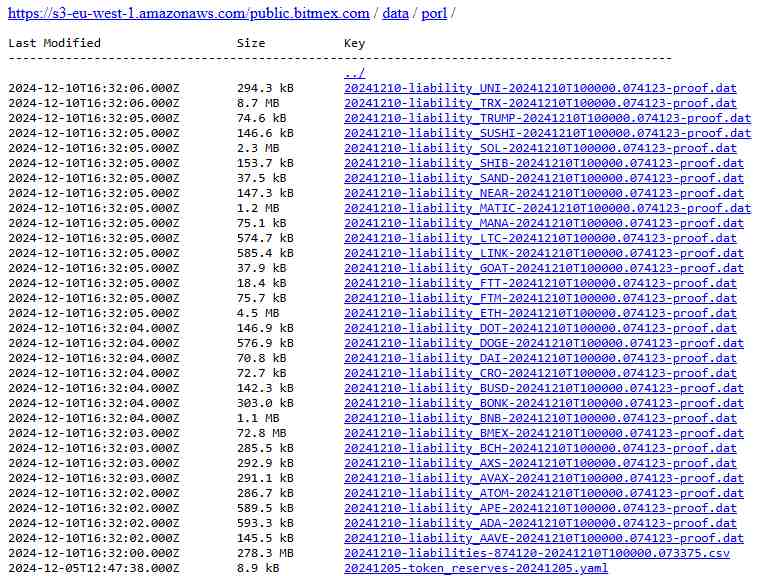Image resolution: width=760 pixels, height=576 pixels.
Task: Download the liability_TRUMP proof.dat file
Action: point(547,118)
